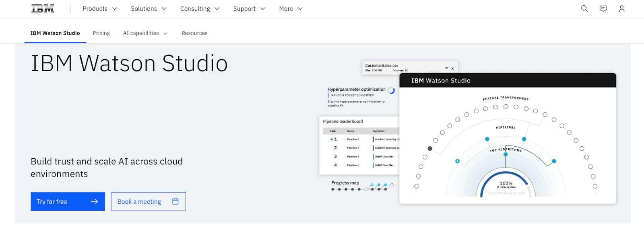Click the Rank column header

point(333,131)
